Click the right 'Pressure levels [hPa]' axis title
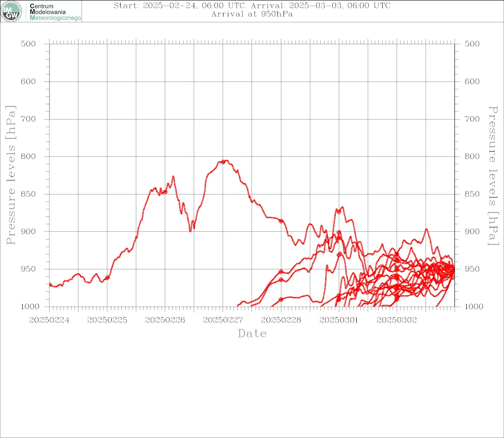The width and height of the screenshot is (504, 438). click(x=493, y=176)
